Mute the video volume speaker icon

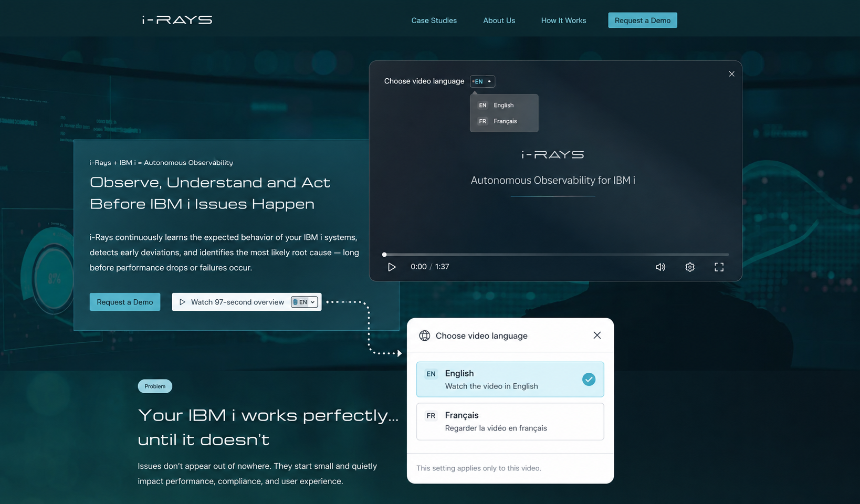point(660,267)
